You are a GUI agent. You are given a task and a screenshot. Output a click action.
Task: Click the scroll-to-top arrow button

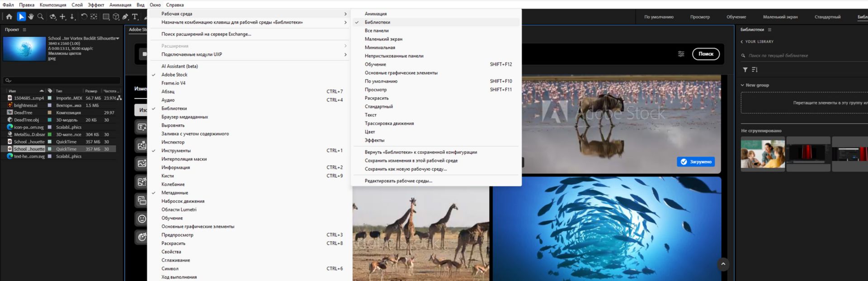pyautogui.click(x=723, y=264)
